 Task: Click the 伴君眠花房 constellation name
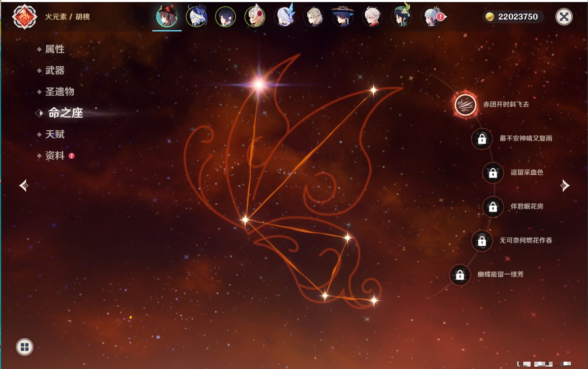click(x=527, y=206)
